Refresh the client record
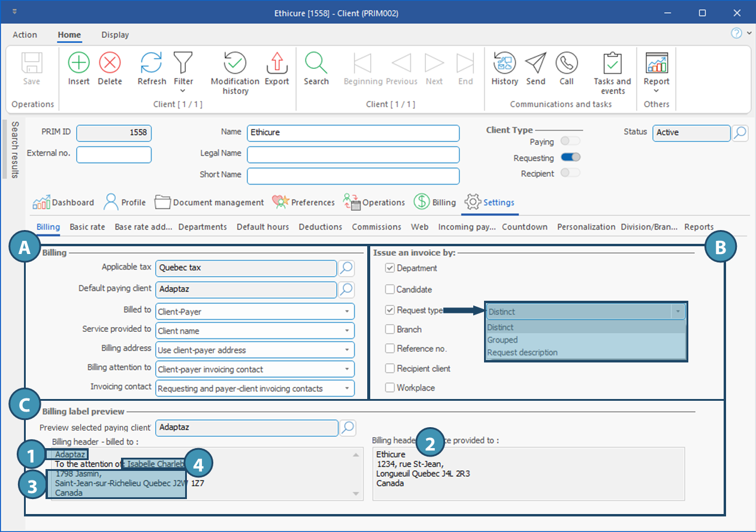The width and height of the screenshot is (756, 532). pos(152,63)
